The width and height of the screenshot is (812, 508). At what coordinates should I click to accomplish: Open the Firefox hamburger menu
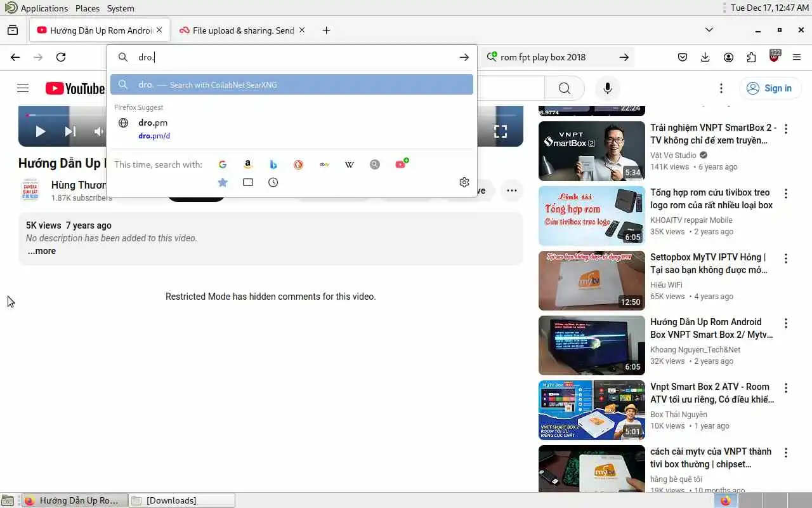[x=797, y=57]
